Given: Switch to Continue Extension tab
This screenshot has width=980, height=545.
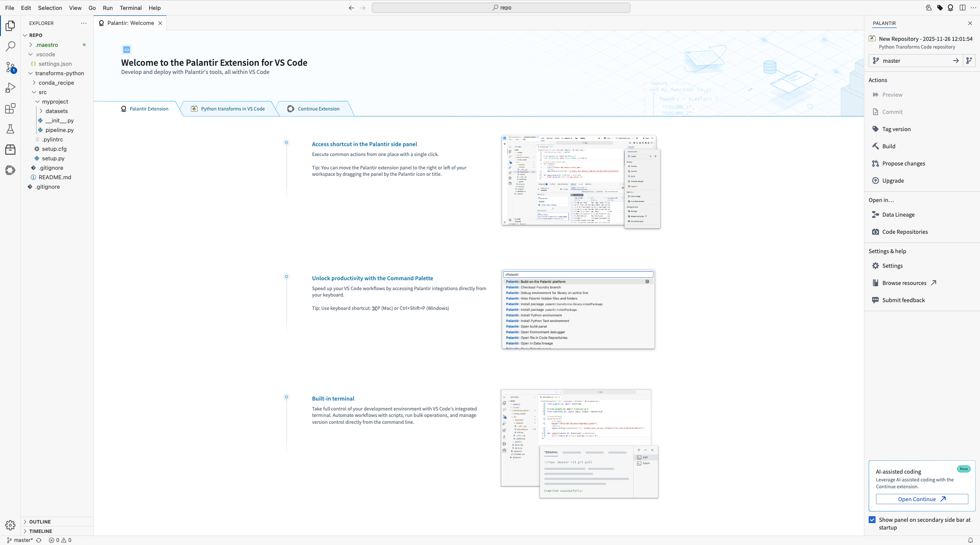Looking at the screenshot, I should pyautogui.click(x=313, y=109).
